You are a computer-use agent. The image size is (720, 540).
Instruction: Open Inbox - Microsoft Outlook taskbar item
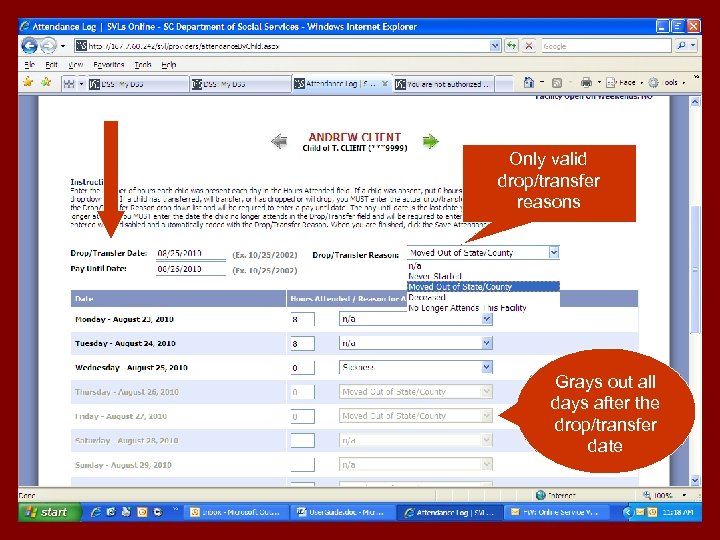(238, 512)
